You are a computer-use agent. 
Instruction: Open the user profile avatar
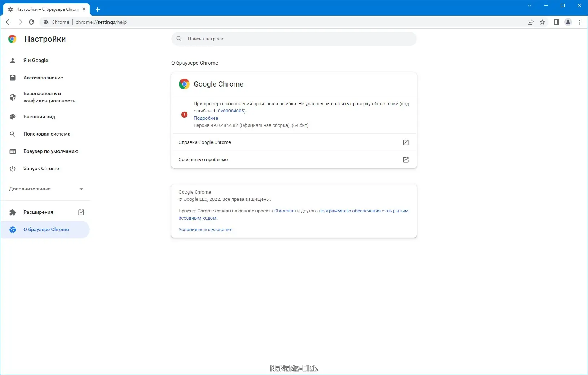(568, 22)
